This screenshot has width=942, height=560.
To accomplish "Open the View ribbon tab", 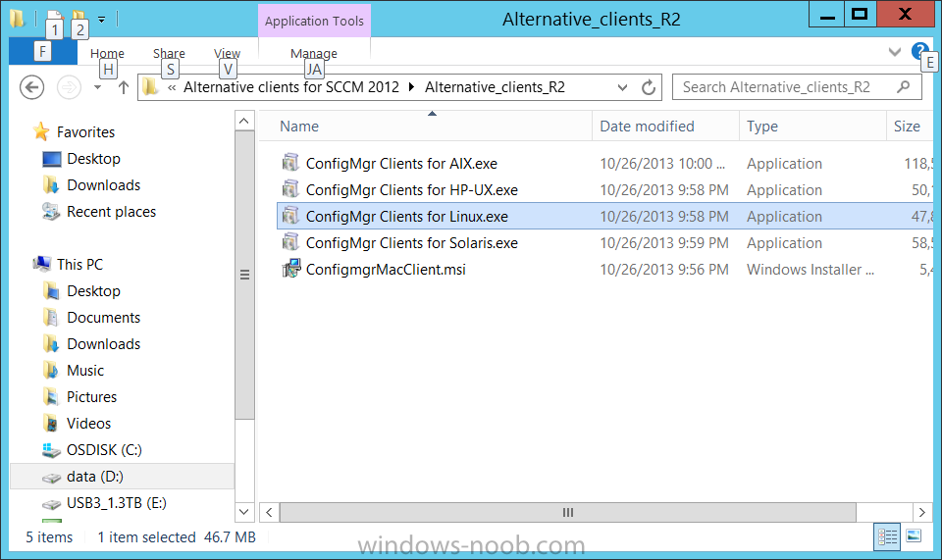I will 227,53.
